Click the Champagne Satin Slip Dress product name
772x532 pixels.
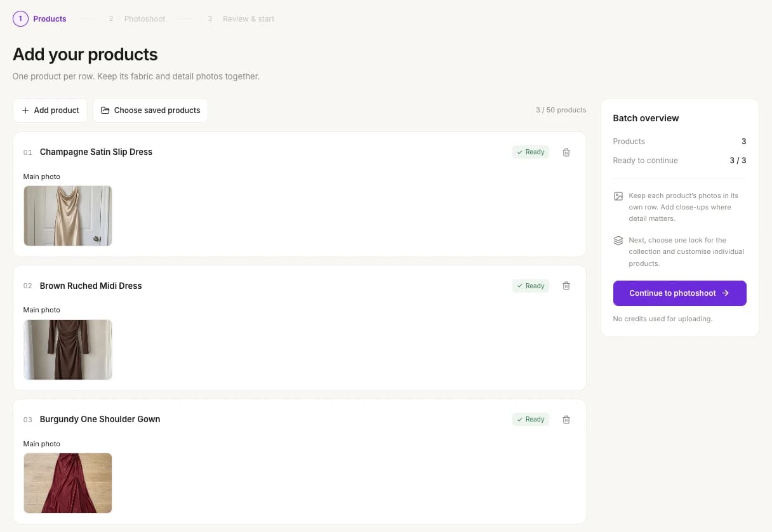click(x=96, y=152)
